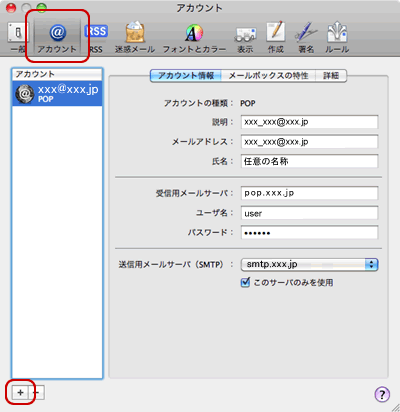This screenshot has width=400, height=412.
Task: Open the help question mark button
Action: click(x=382, y=394)
